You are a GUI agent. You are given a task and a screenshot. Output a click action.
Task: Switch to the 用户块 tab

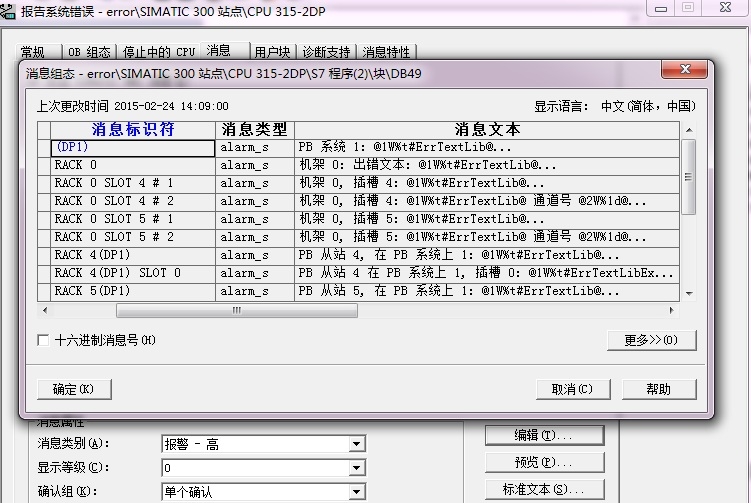pos(272,52)
